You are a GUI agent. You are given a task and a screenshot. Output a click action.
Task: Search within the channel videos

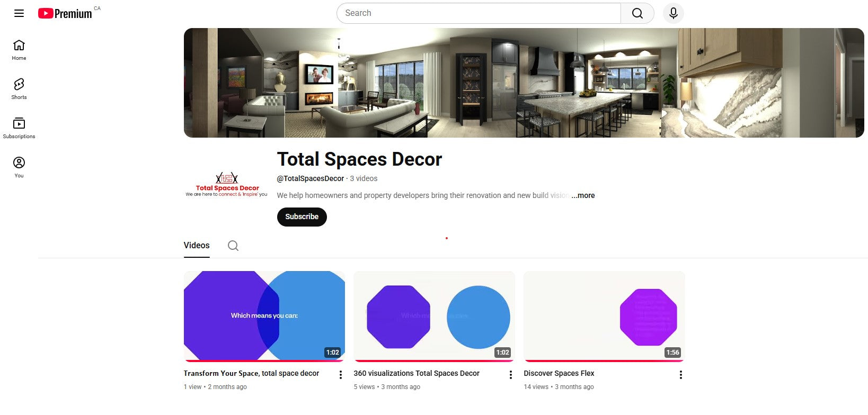[233, 246]
